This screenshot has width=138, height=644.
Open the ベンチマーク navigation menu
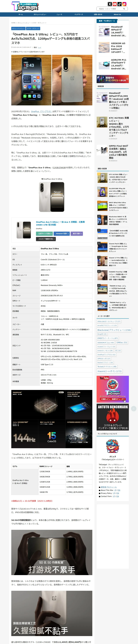pyautogui.click(x=79, y=14)
